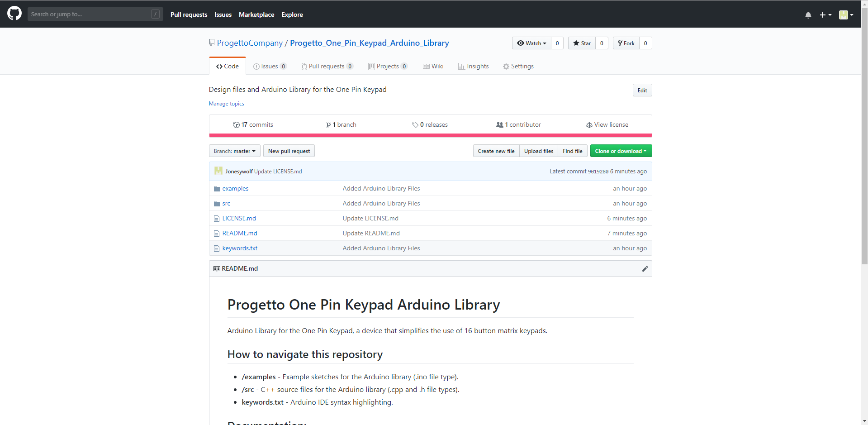Viewport: 868px width, 425px height.
Task: Open Update LICENSE.md commit message in header
Action: point(278,172)
